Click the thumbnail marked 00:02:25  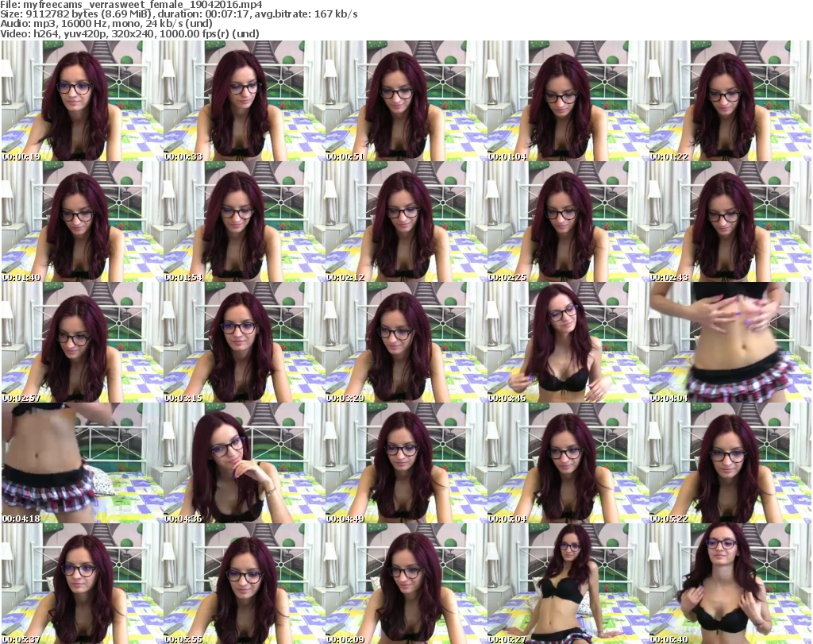point(568,222)
